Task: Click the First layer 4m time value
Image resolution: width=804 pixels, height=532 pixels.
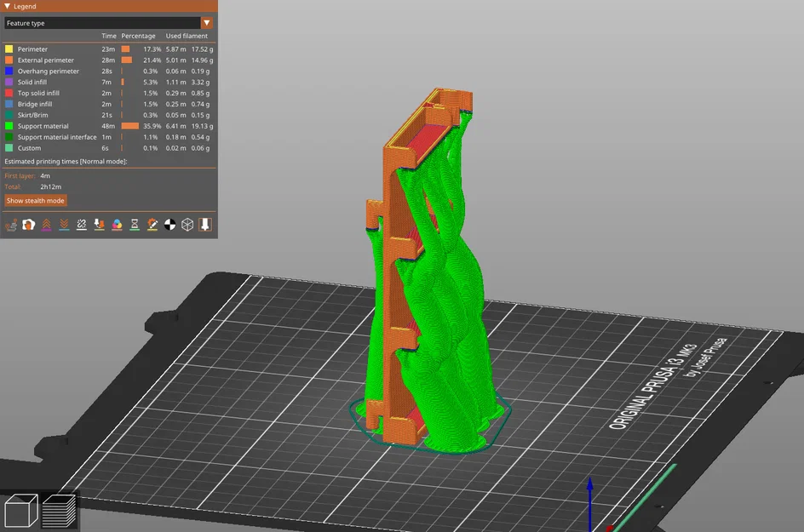Action: (x=45, y=176)
